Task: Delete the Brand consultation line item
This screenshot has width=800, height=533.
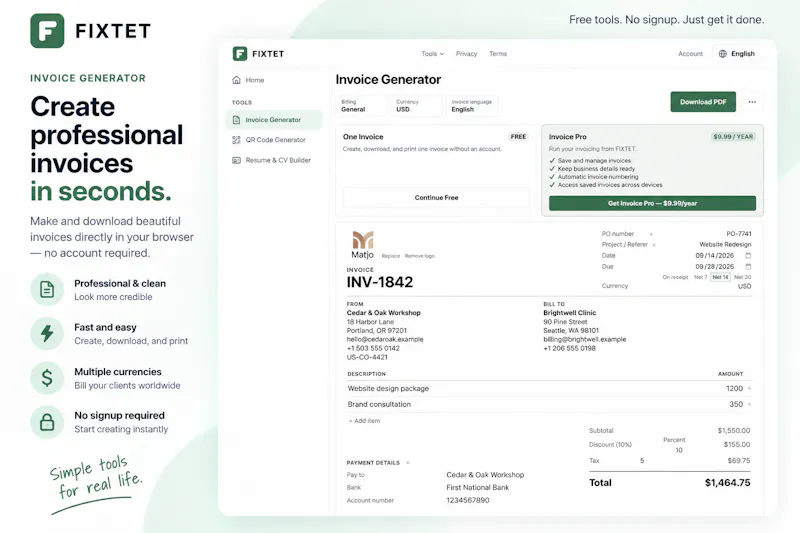Action: point(749,404)
